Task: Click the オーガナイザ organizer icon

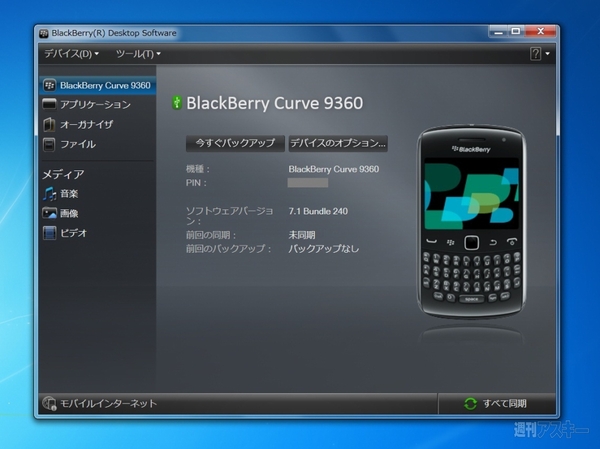Action: click(49, 124)
